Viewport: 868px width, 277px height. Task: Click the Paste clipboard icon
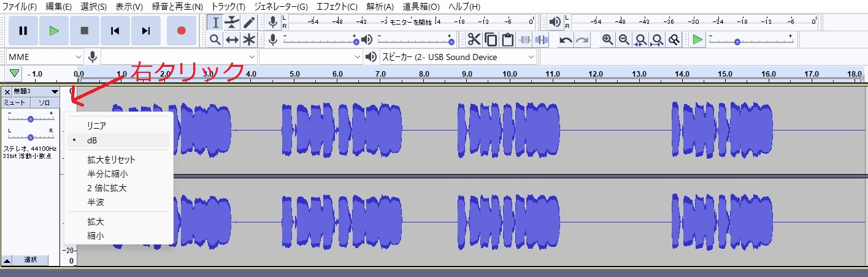click(507, 40)
